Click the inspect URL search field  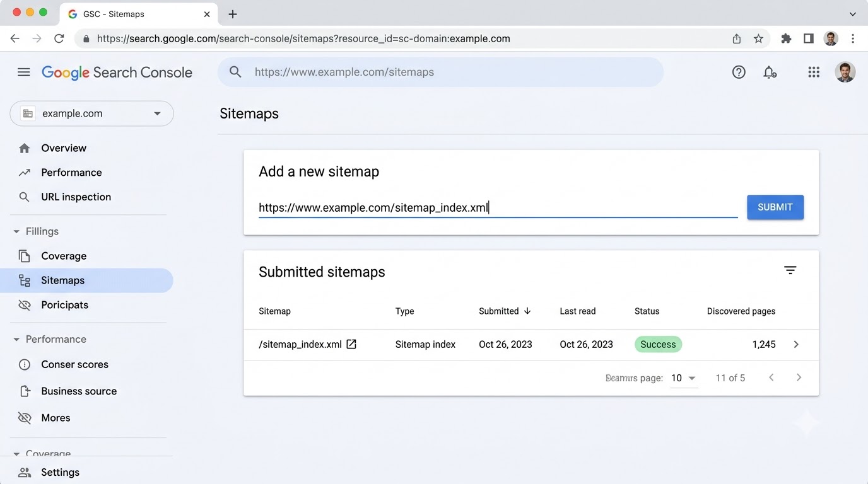pyautogui.click(x=440, y=72)
